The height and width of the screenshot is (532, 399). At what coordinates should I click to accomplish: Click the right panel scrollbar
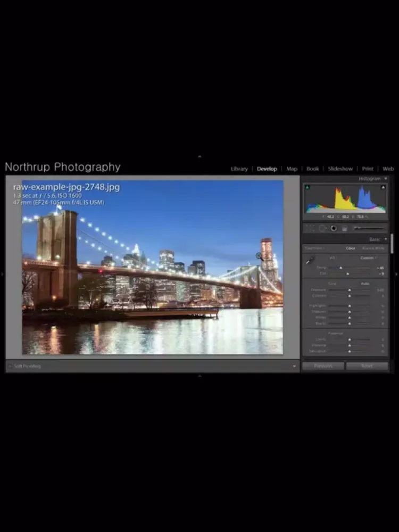click(392, 244)
